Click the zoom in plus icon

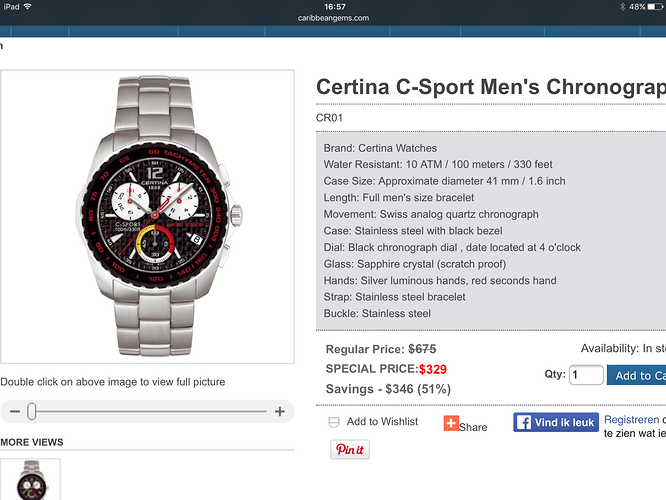coord(279,411)
